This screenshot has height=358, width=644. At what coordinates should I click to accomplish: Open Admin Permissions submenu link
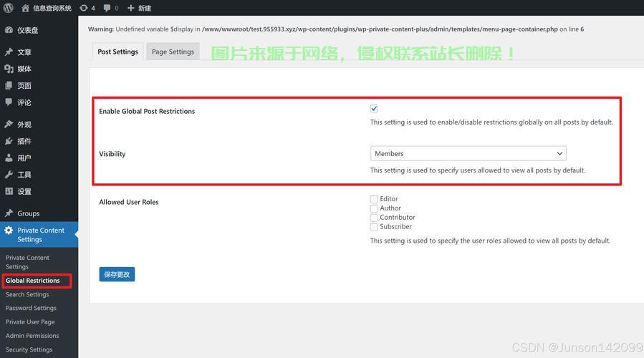(x=32, y=335)
